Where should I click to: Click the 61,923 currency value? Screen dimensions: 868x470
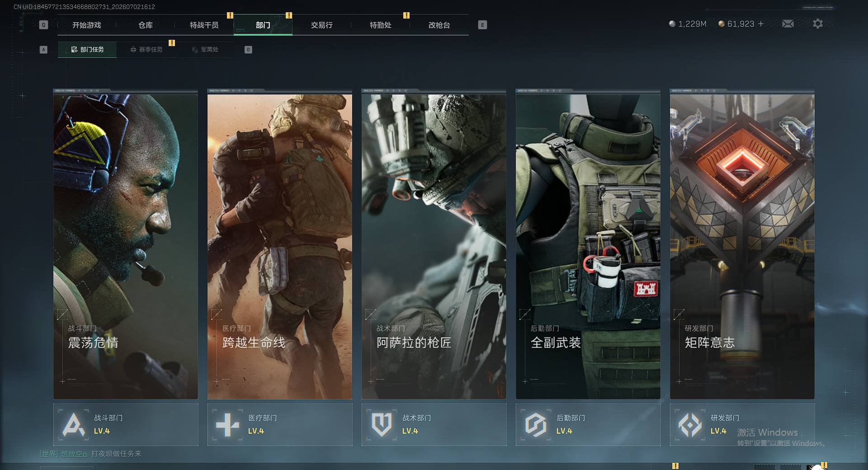(741, 24)
